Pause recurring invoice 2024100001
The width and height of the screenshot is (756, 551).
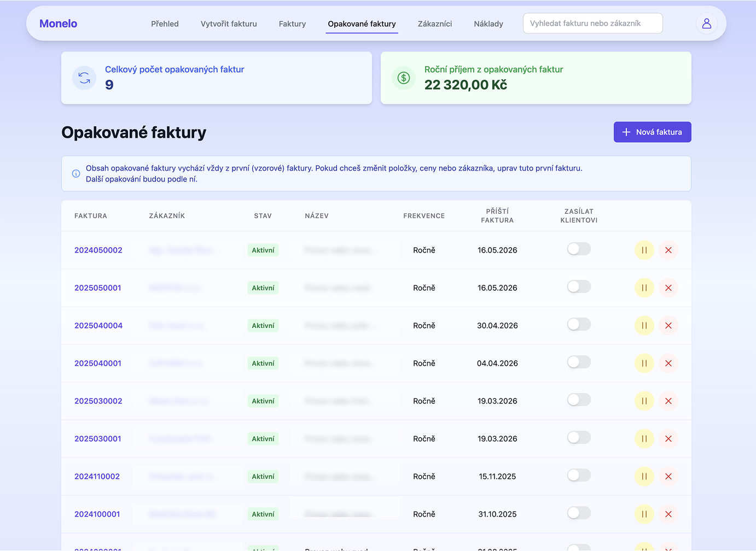pyautogui.click(x=644, y=514)
